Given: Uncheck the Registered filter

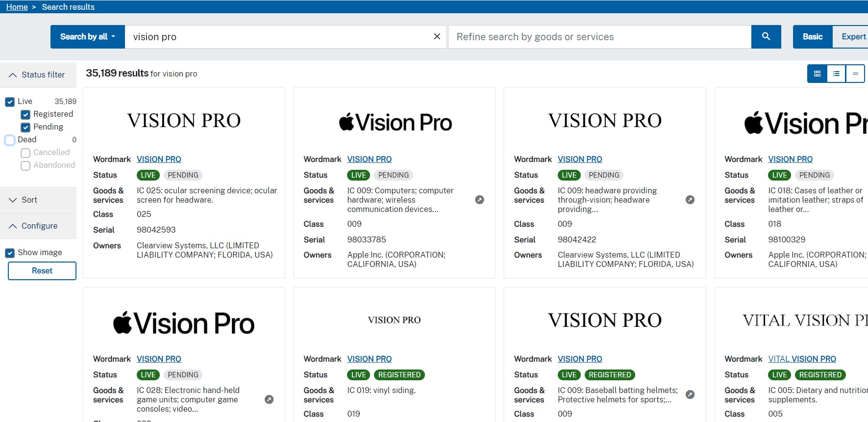Looking at the screenshot, I should coord(25,114).
